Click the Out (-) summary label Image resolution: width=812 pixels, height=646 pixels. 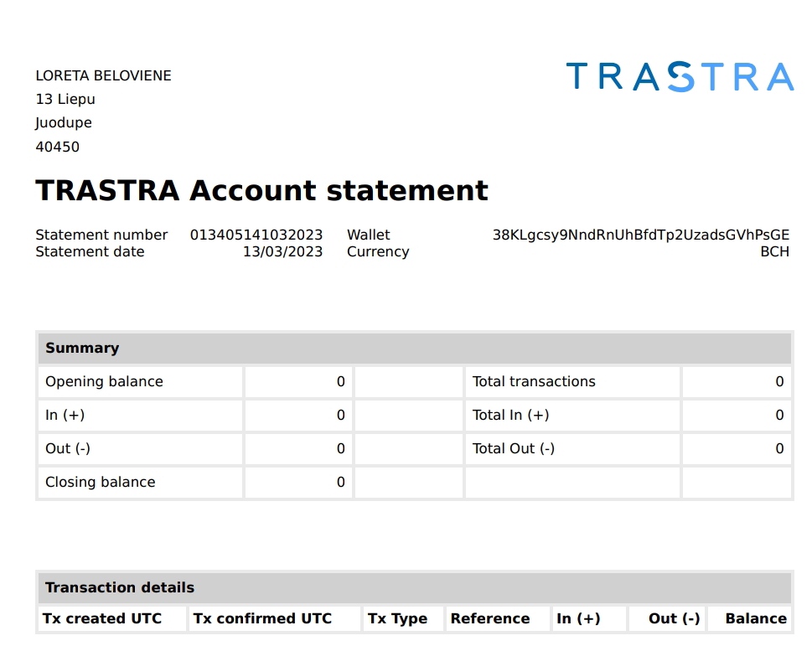(x=67, y=448)
